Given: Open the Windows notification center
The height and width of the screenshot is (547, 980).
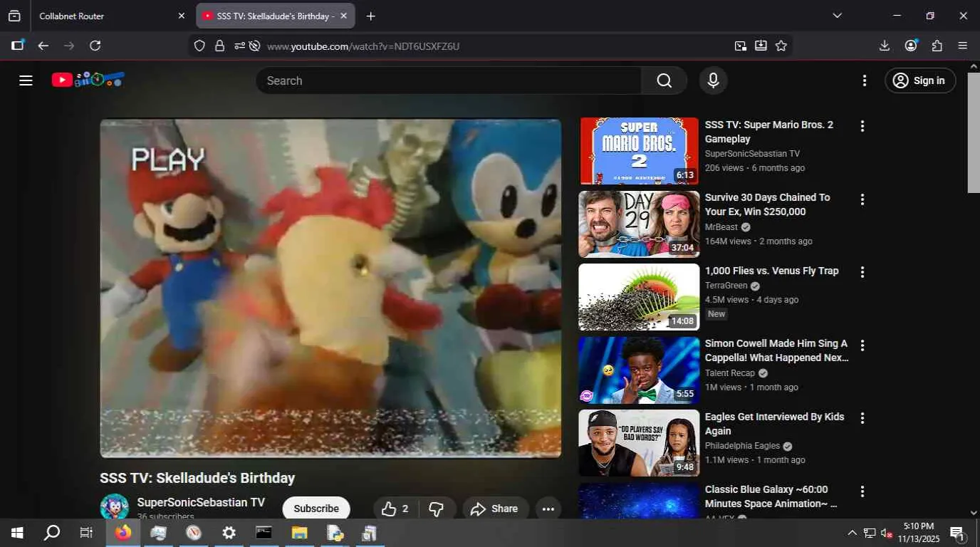Looking at the screenshot, I should point(957,533).
